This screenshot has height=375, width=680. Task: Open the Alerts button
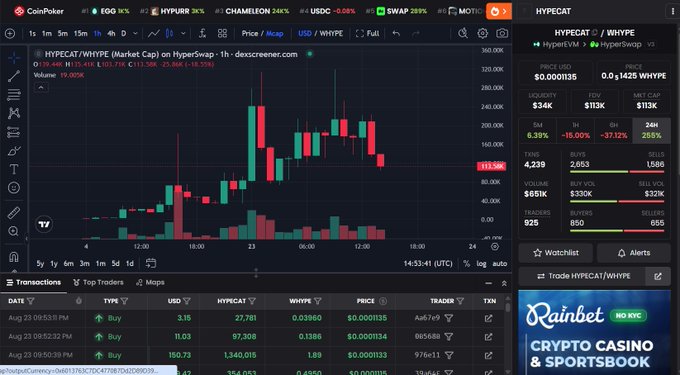(x=634, y=253)
